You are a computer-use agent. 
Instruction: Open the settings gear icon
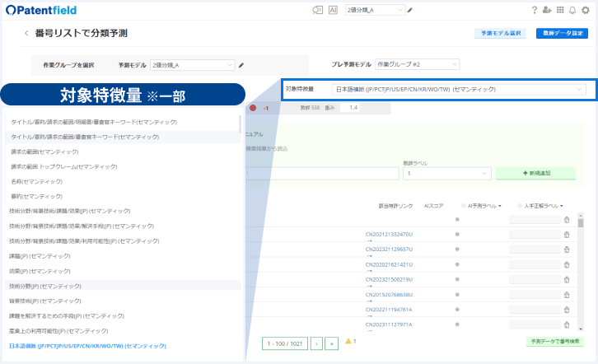point(586,10)
